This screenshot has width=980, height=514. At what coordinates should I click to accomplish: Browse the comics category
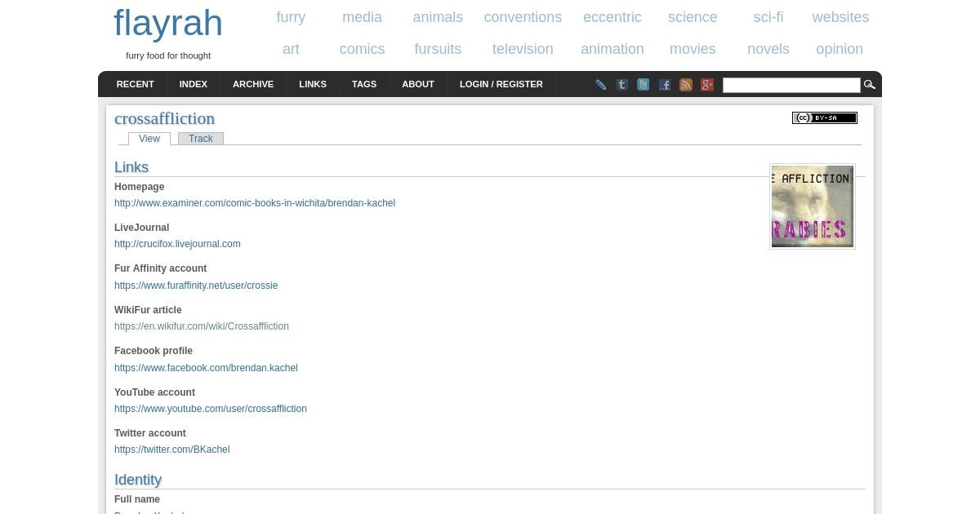point(362,49)
